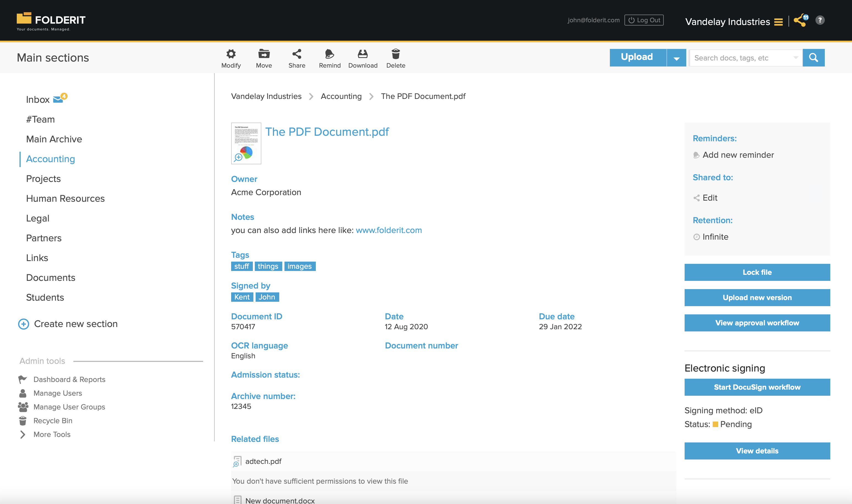This screenshot has width=852, height=504.
Task: Follow the www.folderit.com link in Notes
Action: [388, 230]
